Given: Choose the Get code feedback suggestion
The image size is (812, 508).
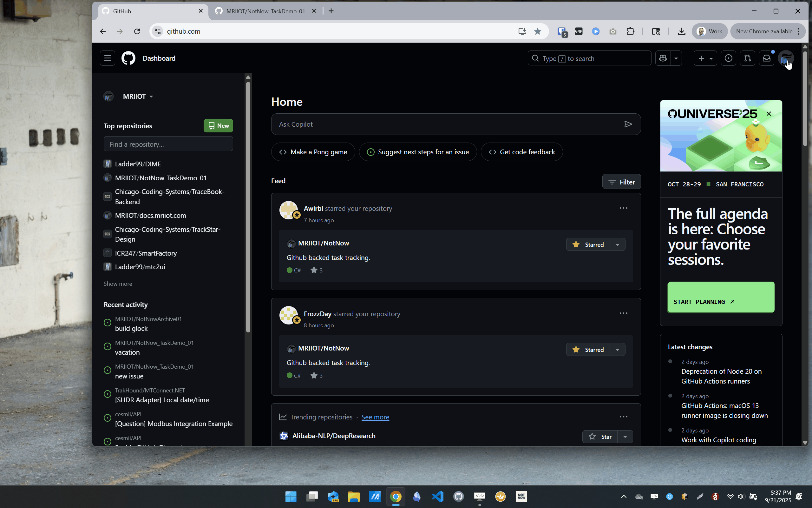Looking at the screenshot, I should point(522,152).
